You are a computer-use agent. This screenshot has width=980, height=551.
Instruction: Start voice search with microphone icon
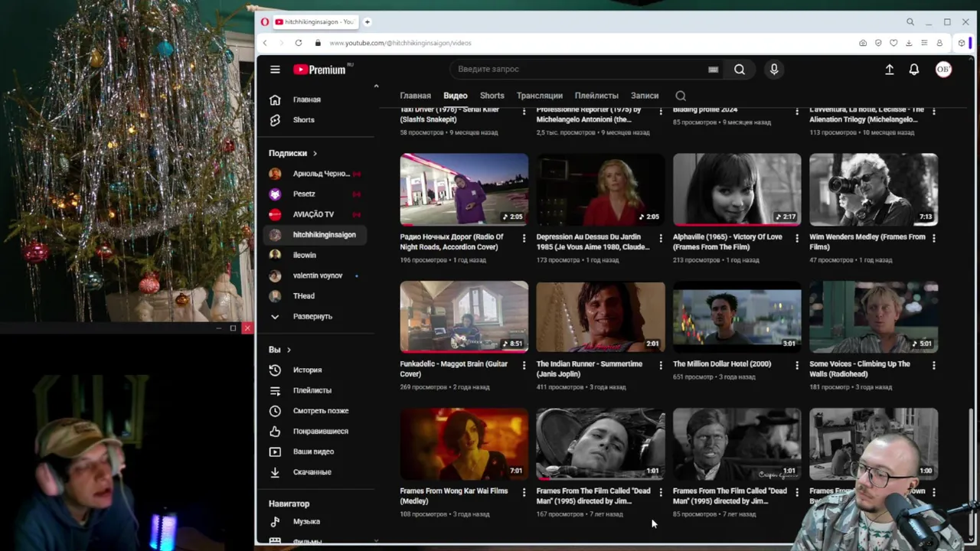pyautogui.click(x=774, y=69)
